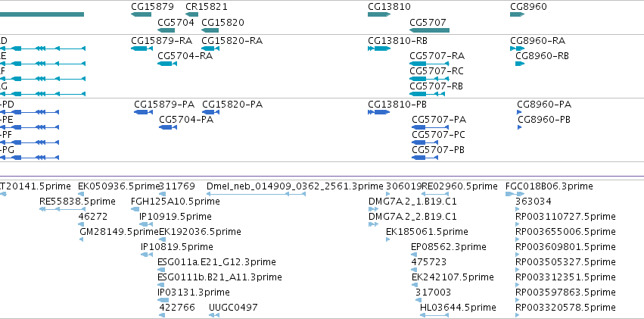Image resolution: width=644 pixels, height=319 pixels.
Task: Select the FGC018B06.3prime EST glyph
Action: click(515, 194)
